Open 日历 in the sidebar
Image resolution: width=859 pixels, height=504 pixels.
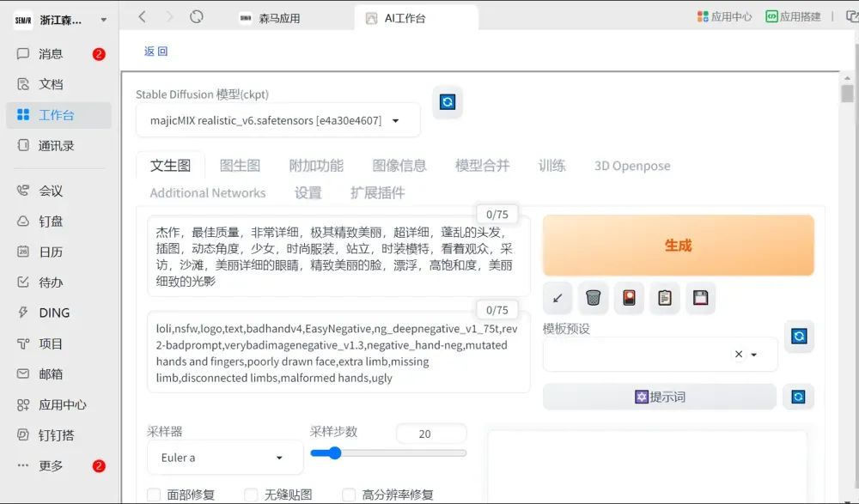58,252
